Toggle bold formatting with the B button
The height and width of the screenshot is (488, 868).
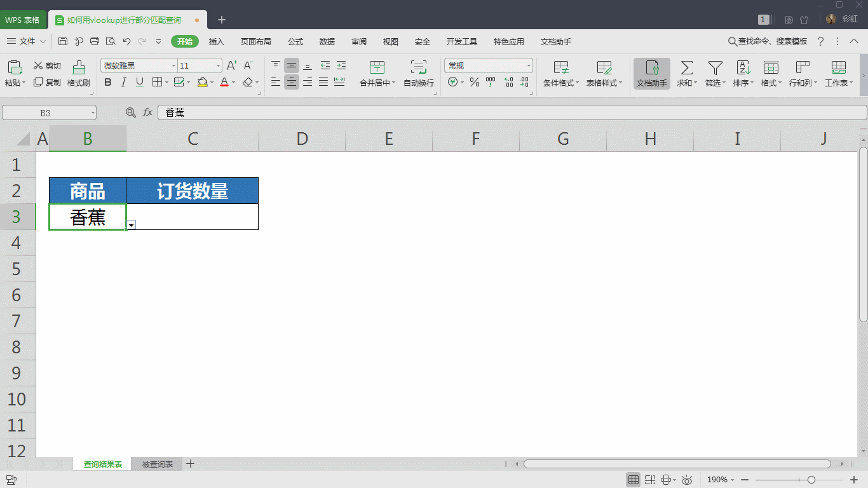point(108,83)
